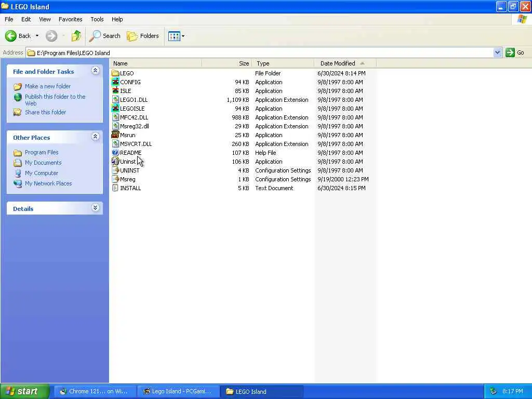This screenshot has height=399, width=532.
Task: Select the MSVCRT.DLL file icon
Action: (x=115, y=144)
